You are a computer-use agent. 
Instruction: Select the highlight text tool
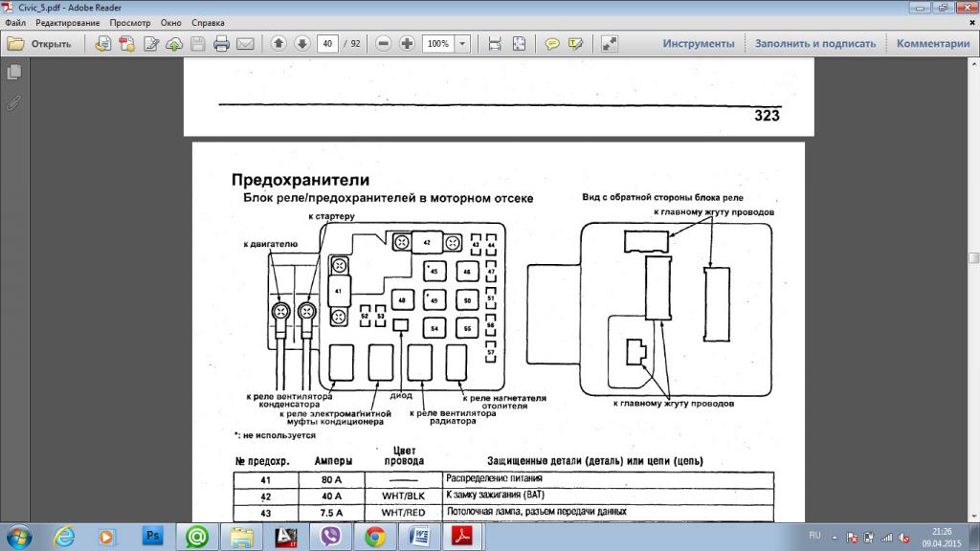(x=575, y=44)
